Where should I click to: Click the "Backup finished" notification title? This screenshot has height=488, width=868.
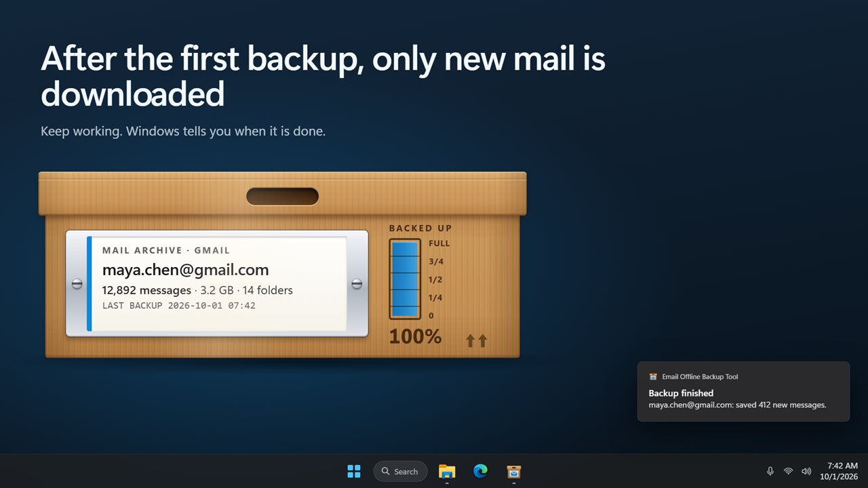point(681,393)
